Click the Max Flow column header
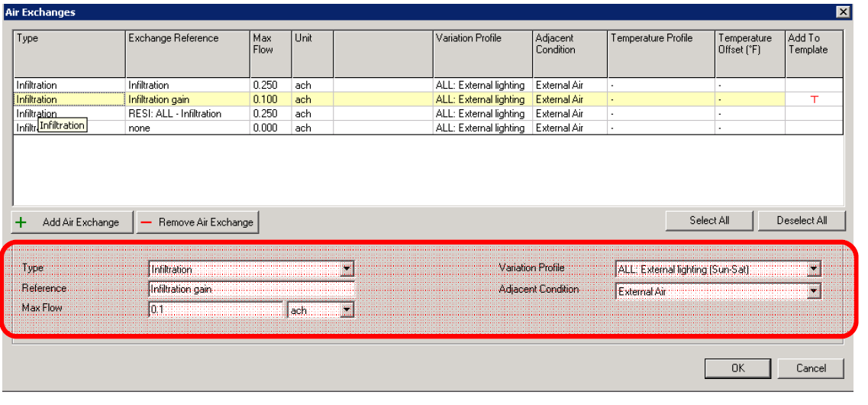Image resolution: width=868 pixels, height=405 pixels. [x=270, y=53]
